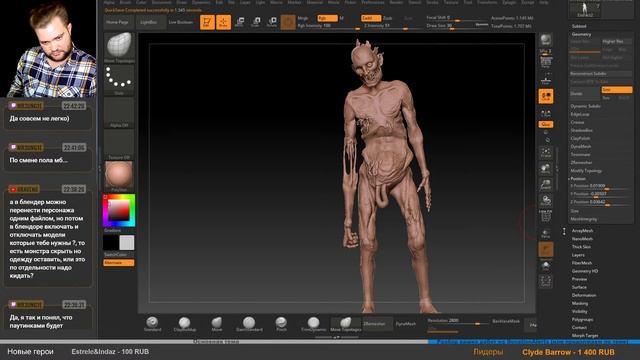Screen dimensions: 640x360
Task: Click the Frame view icon
Action: (546, 153)
